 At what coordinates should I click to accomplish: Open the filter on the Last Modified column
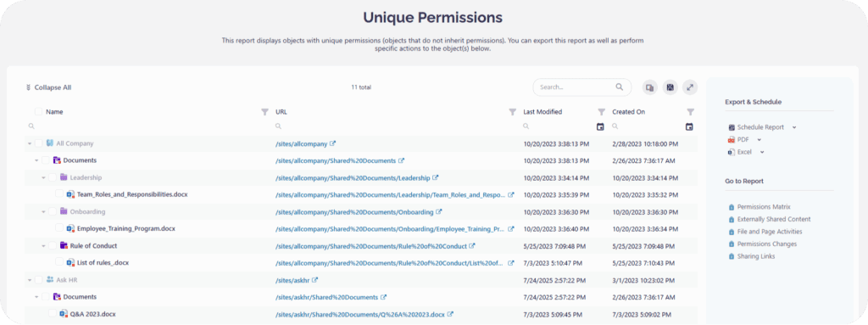(601, 112)
